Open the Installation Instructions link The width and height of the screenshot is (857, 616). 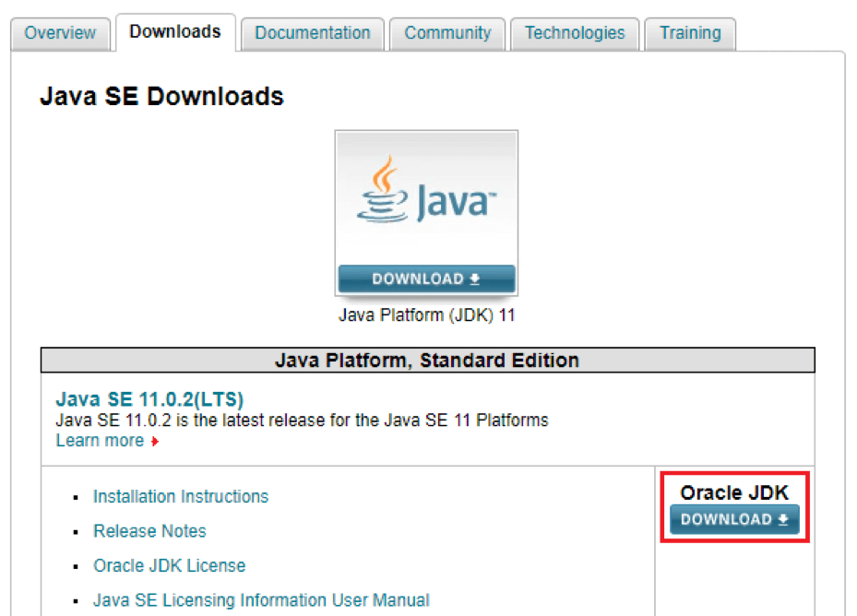coord(180,497)
